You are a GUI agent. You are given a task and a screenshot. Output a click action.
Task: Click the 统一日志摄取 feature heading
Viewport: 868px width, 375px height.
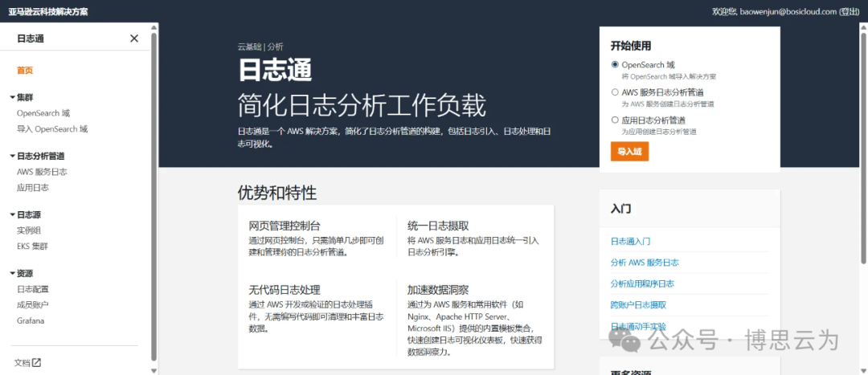click(x=439, y=226)
